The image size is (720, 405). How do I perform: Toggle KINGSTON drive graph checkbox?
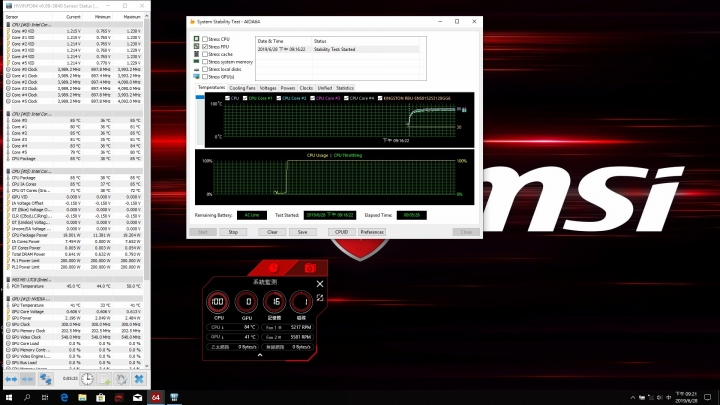[x=380, y=98]
